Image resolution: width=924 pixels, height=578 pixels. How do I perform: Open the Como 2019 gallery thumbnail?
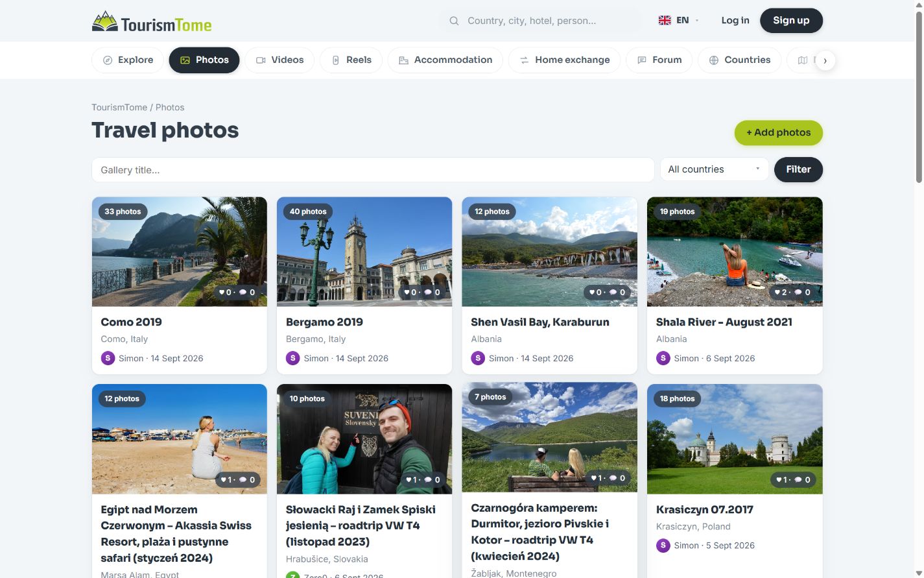point(180,252)
